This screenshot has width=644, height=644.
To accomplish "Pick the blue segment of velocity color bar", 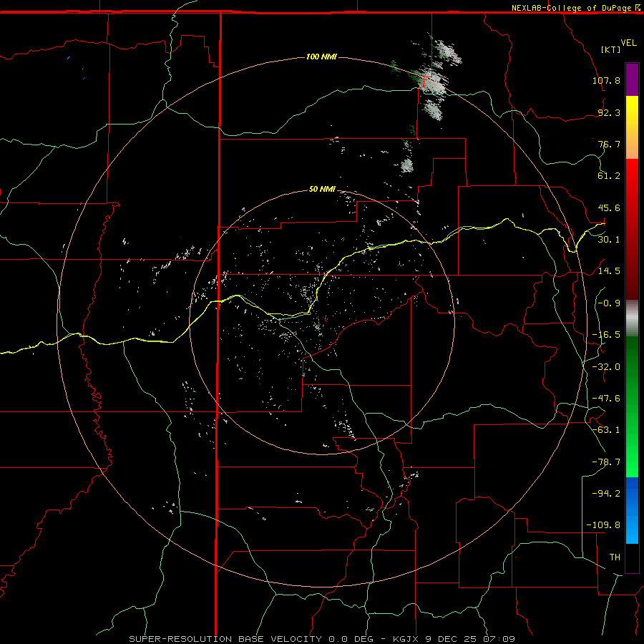I will click(x=632, y=510).
